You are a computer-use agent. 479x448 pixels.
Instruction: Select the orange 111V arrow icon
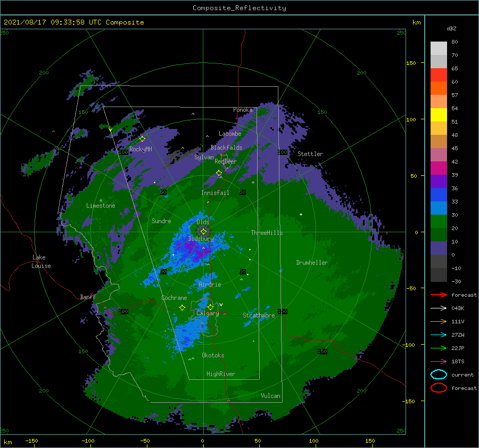(x=439, y=321)
